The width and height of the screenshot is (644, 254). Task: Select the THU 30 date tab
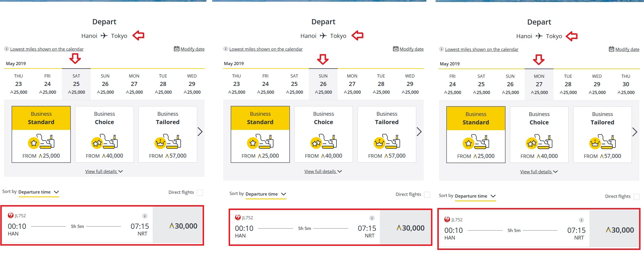(626, 84)
